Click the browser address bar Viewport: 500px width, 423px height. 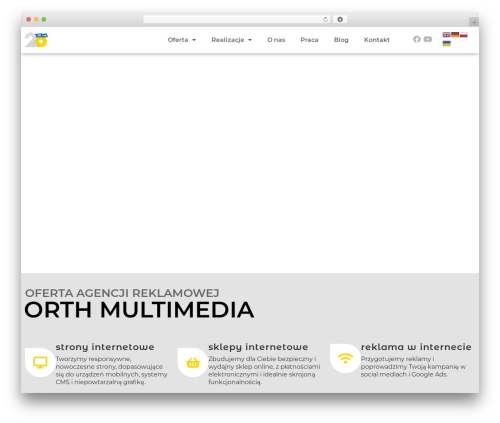[237, 19]
